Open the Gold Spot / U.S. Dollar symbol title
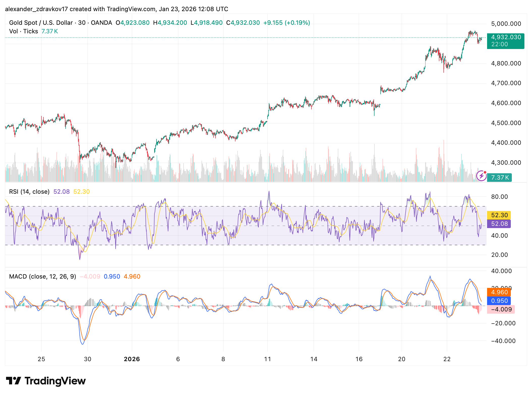532x396 pixels. point(41,23)
